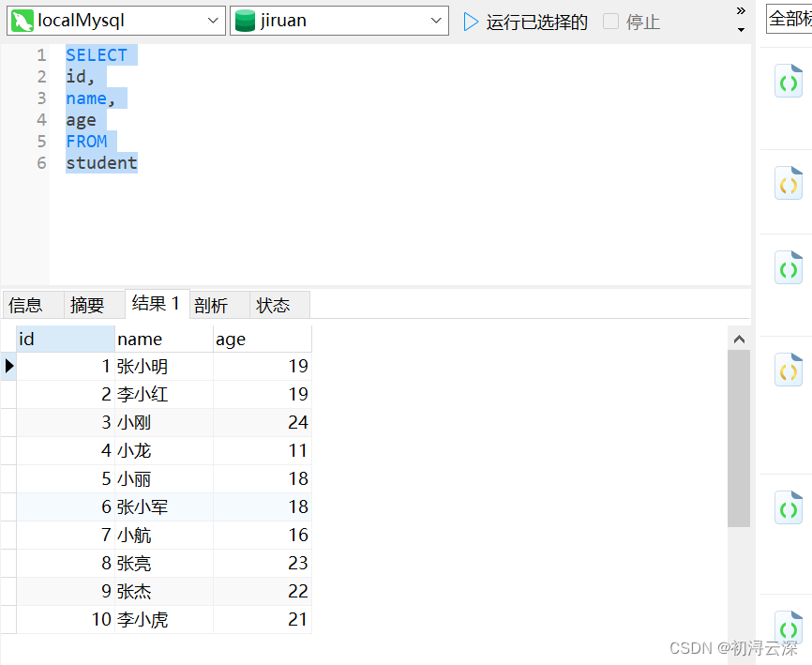Select the cell 张小军

164,506
